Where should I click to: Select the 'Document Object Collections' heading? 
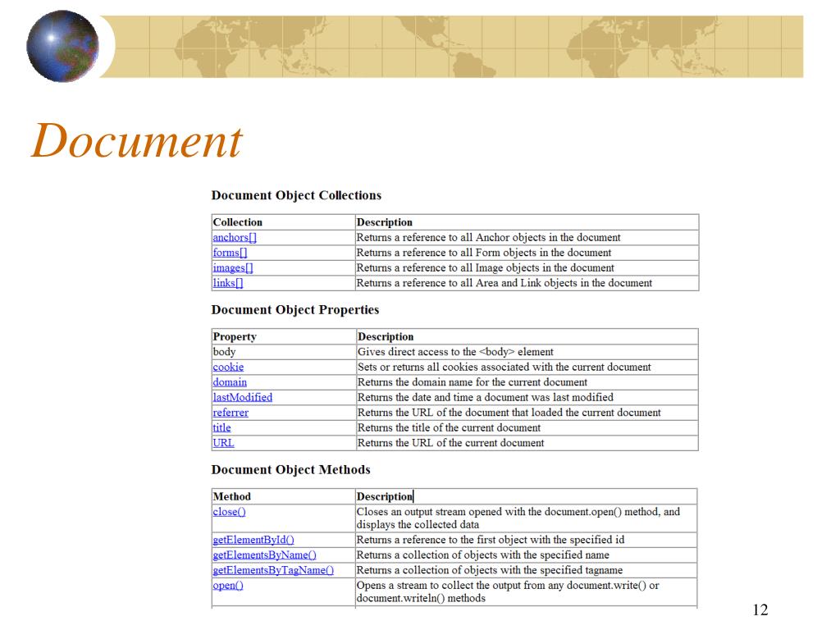tap(296, 195)
